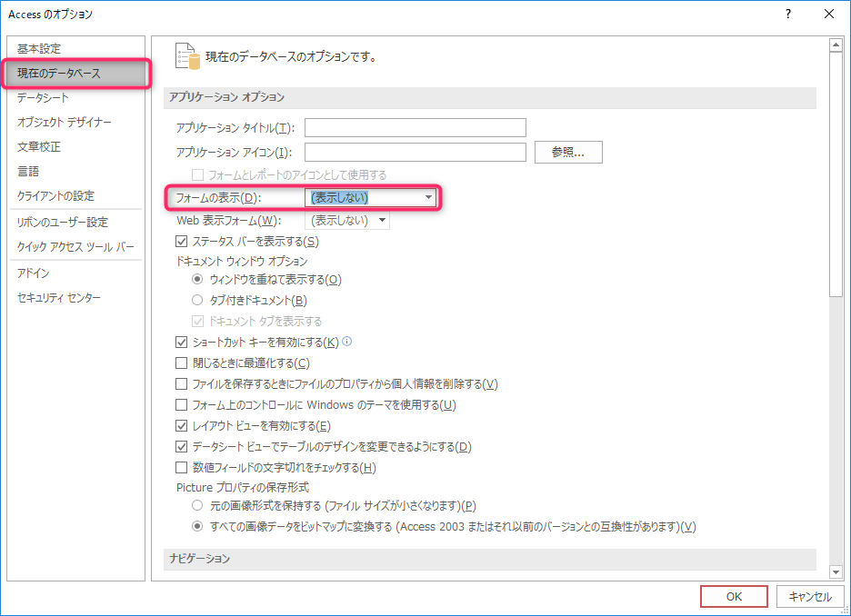Click the 参照... browse button
Screen dimensions: 851x616
568,153
